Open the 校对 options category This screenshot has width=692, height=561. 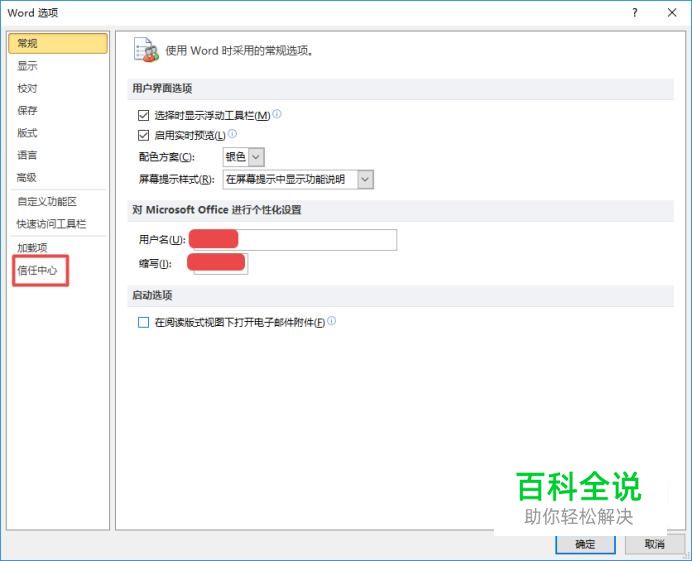pyautogui.click(x=27, y=88)
